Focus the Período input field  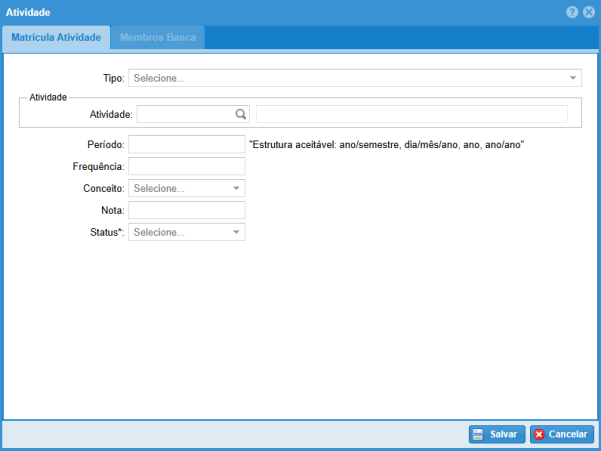(187, 144)
